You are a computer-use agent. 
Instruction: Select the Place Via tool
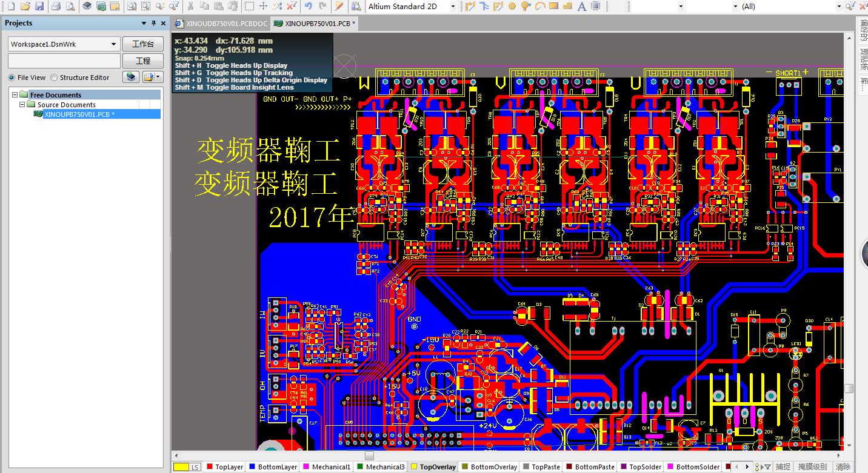click(x=526, y=7)
